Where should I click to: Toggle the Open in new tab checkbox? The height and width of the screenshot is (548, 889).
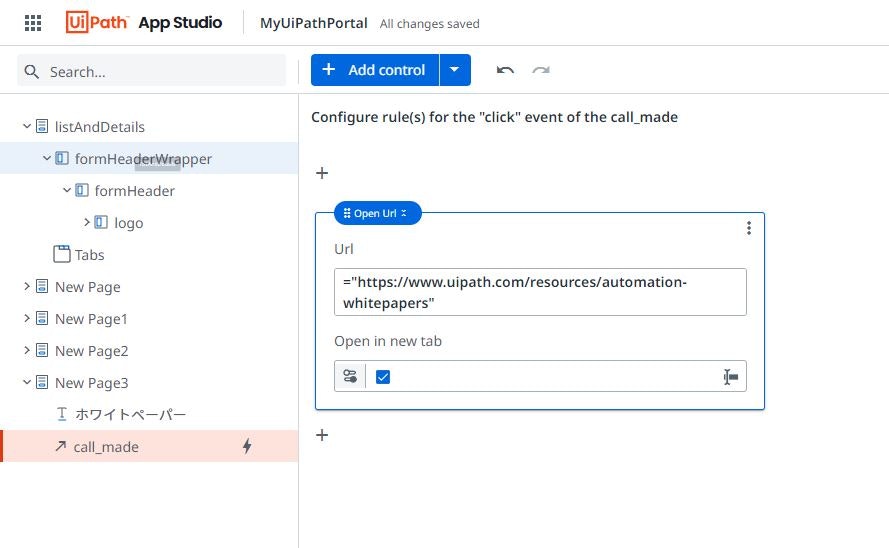[383, 377]
